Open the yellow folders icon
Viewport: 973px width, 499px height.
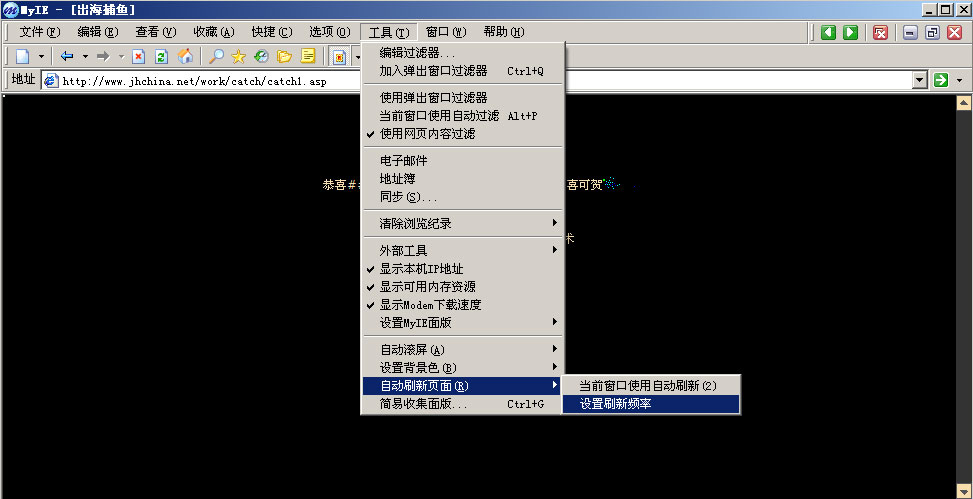coord(284,56)
